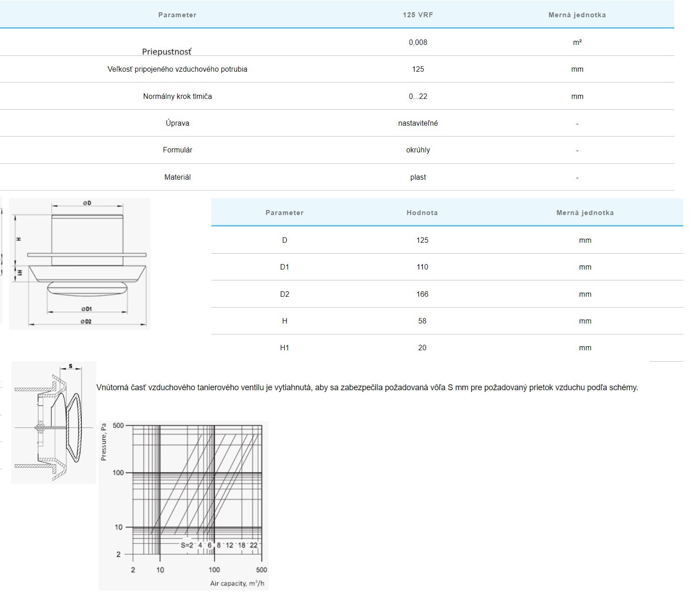Select the value 166 in dimensions table
The image size is (700, 593).
(x=422, y=294)
